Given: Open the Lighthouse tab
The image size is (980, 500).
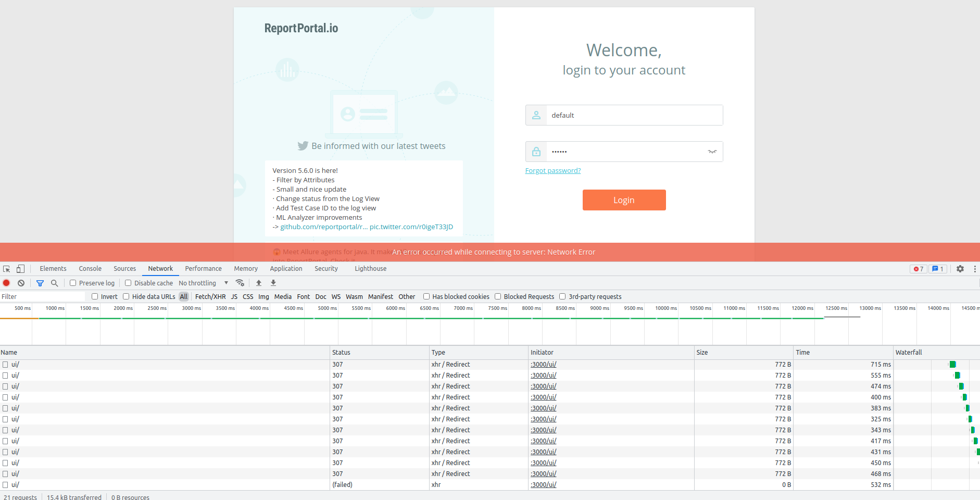Looking at the screenshot, I should point(371,269).
